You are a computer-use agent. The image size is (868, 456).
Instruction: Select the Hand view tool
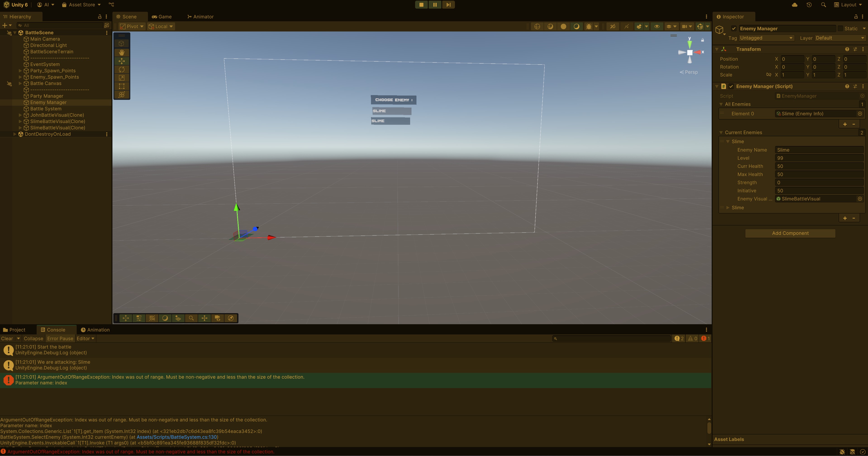point(122,52)
